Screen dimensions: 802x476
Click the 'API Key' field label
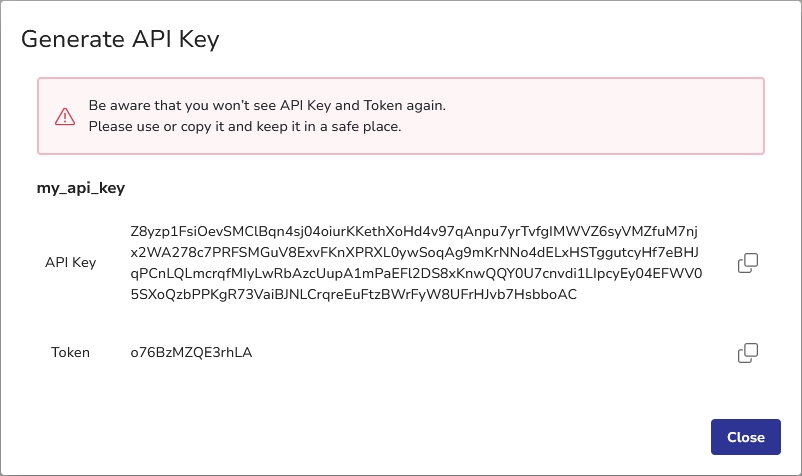click(71, 262)
